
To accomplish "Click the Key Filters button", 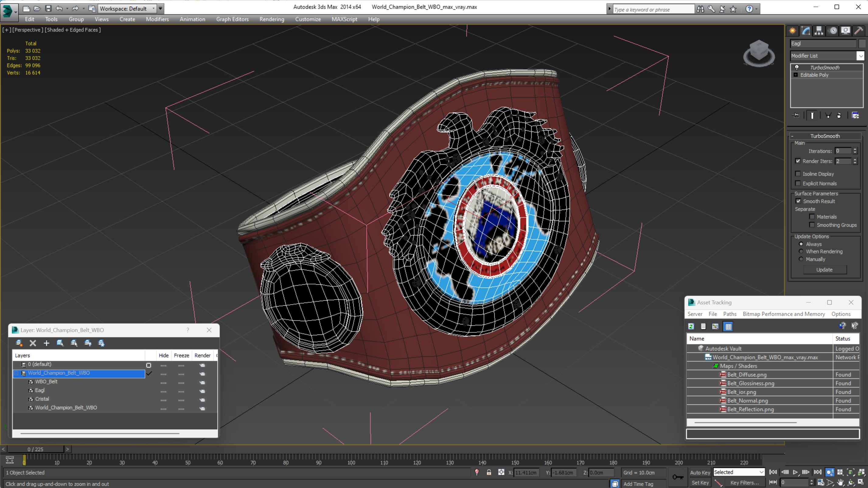I will tap(744, 483).
